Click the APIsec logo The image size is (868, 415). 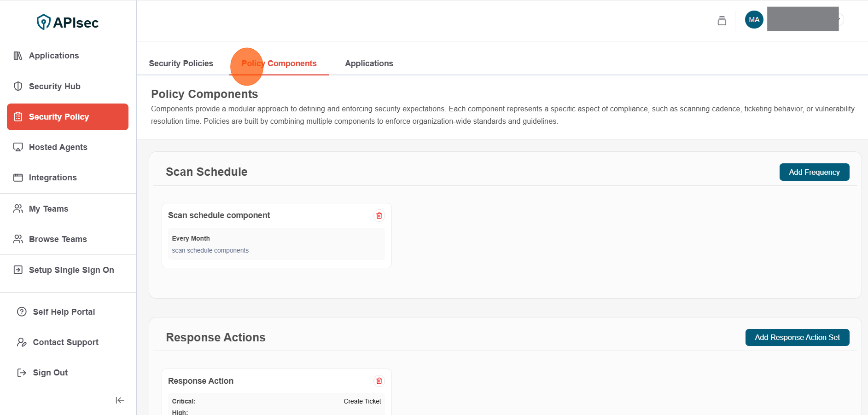68,22
